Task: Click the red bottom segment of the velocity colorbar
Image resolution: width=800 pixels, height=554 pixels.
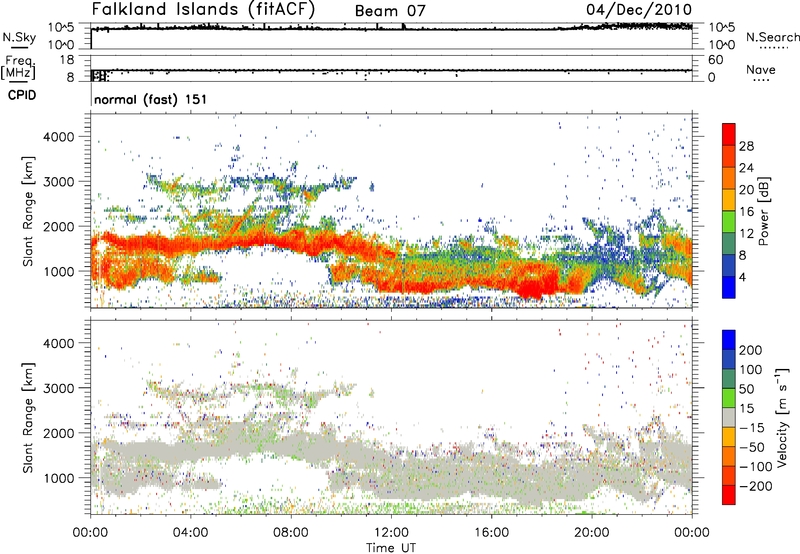Action: click(x=729, y=495)
